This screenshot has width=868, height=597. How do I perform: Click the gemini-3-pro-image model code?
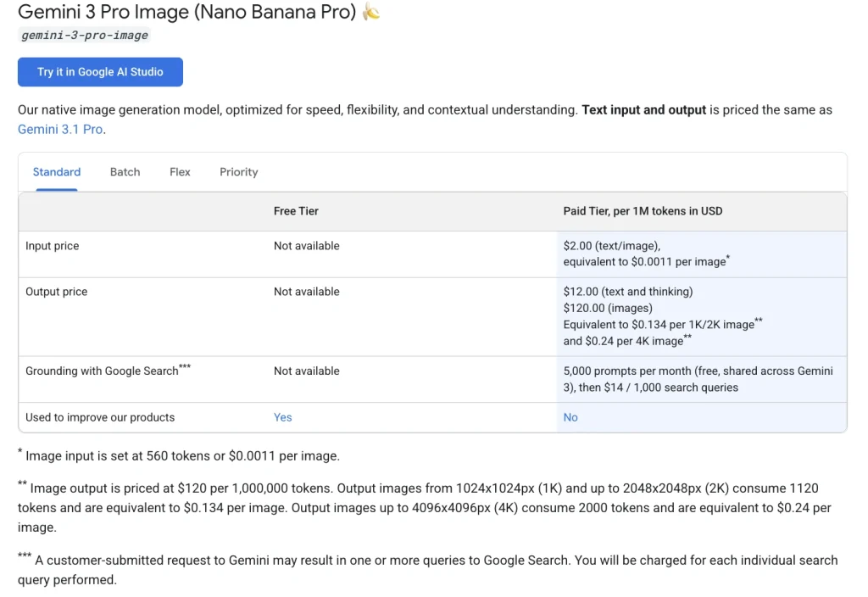point(84,36)
